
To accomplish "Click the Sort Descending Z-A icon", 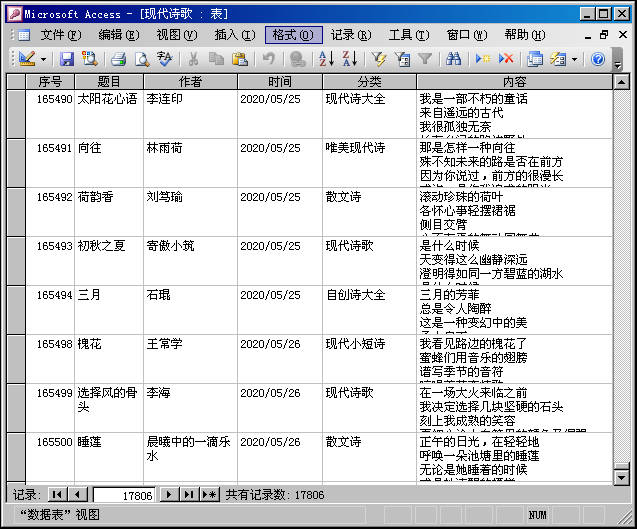I will [x=350, y=59].
